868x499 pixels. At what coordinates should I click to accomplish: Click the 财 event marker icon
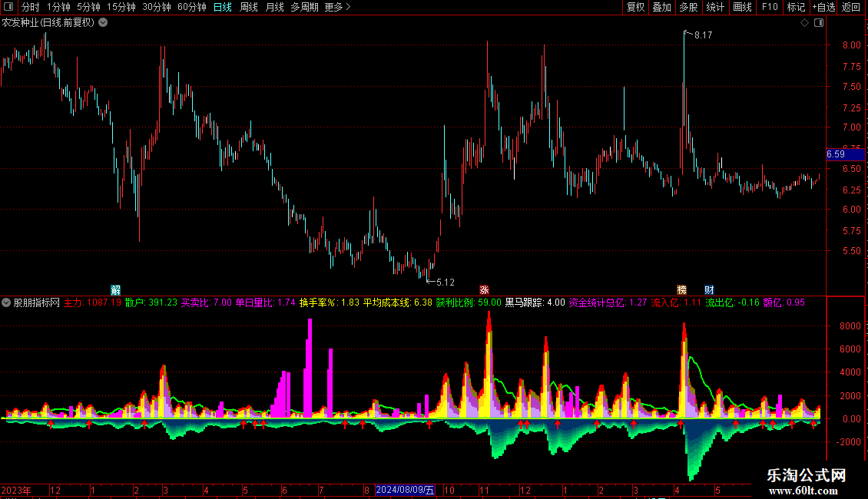click(x=709, y=290)
